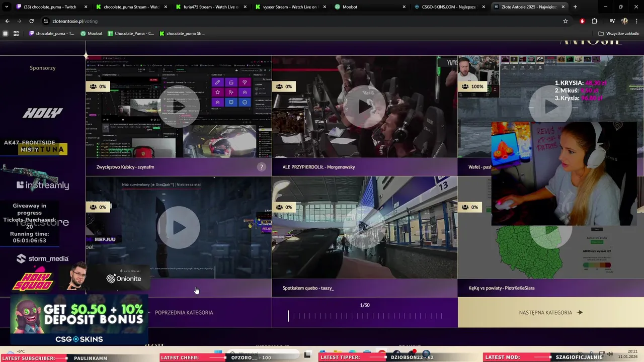
Task: Open the apps grid in bookmarks bar
Action: pos(16,34)
